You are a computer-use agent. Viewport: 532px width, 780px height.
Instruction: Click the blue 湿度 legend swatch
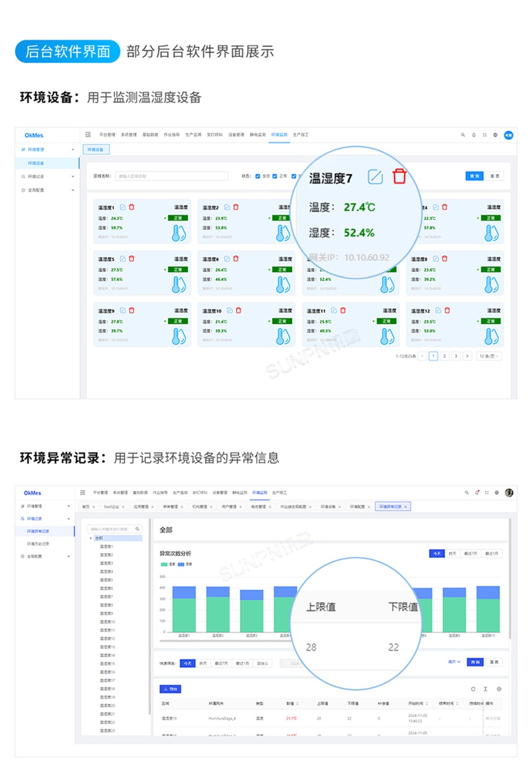coord(181,564)
